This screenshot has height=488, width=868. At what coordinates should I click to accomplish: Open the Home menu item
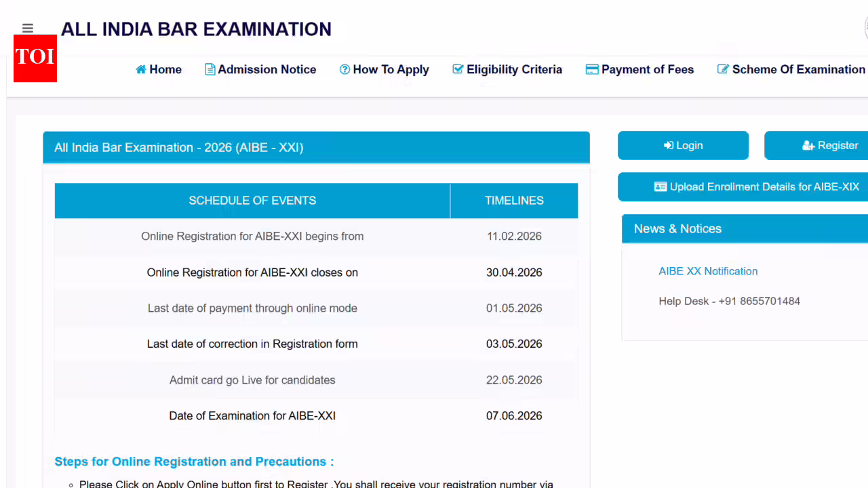(x=159, y=69)
